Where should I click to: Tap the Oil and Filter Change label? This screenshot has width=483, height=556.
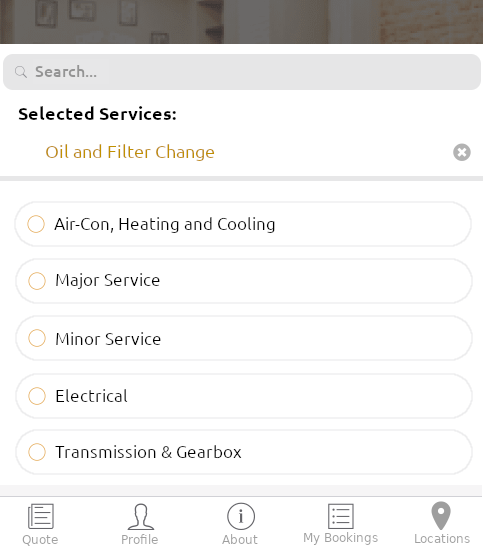coord(130,152)
